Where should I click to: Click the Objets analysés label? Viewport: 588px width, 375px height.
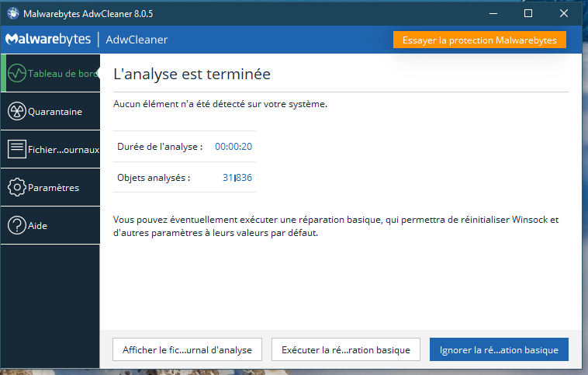pyautogui.click(x=154, y=178)
